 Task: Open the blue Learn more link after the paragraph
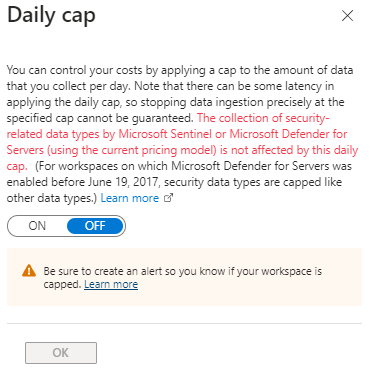coord(130,198)
